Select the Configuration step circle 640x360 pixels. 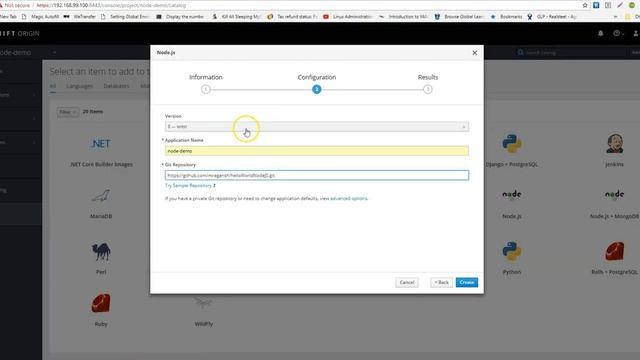pyautogui.click(x=317, y=89)
